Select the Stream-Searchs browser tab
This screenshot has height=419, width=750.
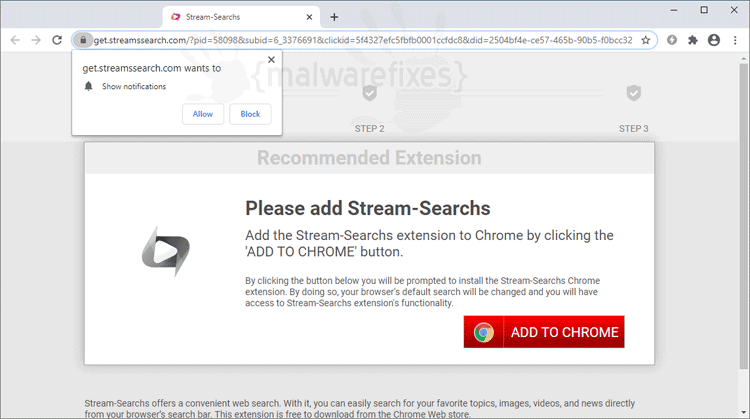pos(241,17)
